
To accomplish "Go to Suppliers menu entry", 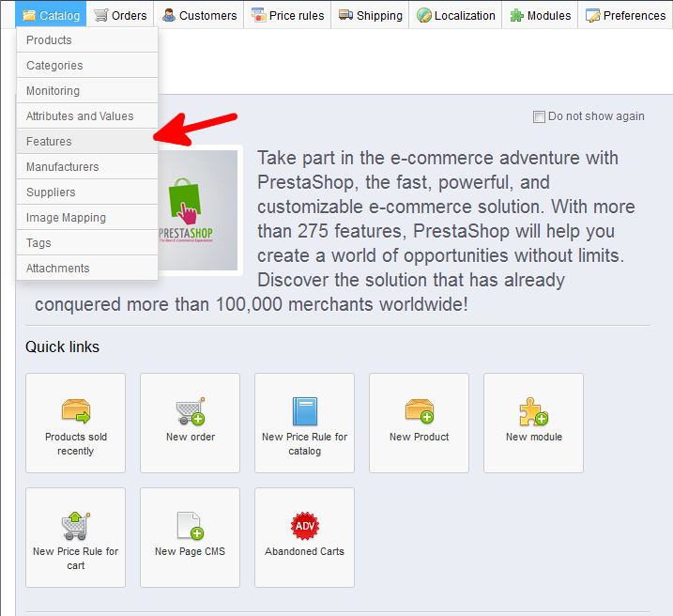I will click(x=87, y=192).
